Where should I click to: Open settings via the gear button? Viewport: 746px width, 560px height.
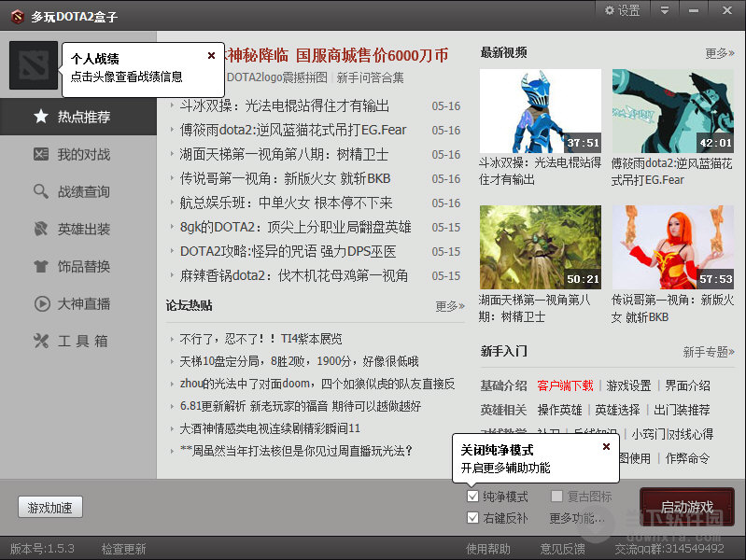(x=623, y=10)
